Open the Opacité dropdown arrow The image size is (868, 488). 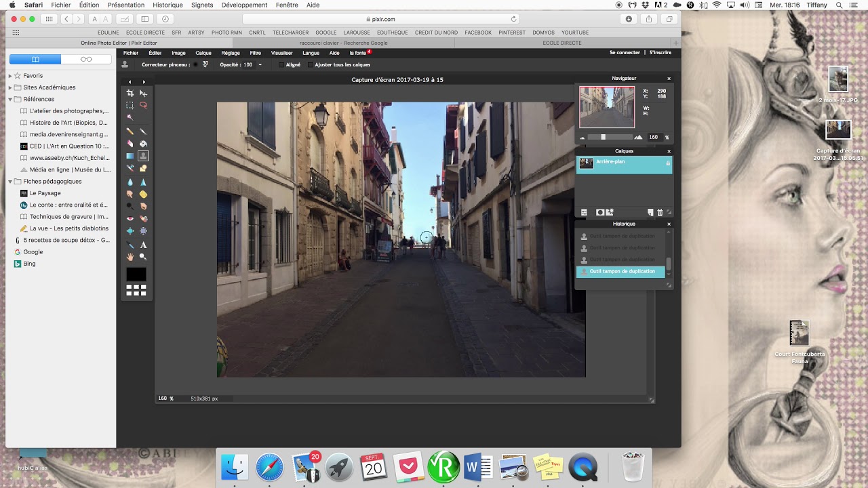(260, 65)
